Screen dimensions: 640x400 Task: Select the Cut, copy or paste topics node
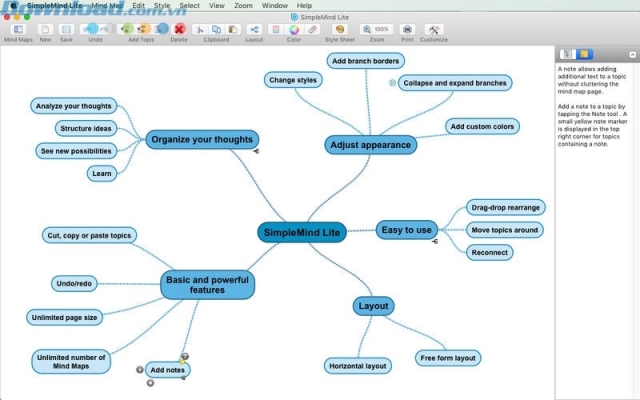[x=89, y=235]
